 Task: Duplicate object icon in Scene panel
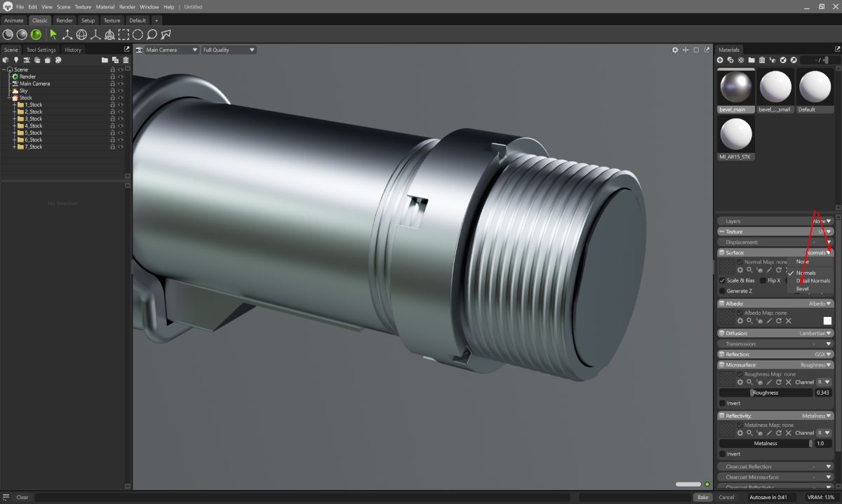click(115, 60)
